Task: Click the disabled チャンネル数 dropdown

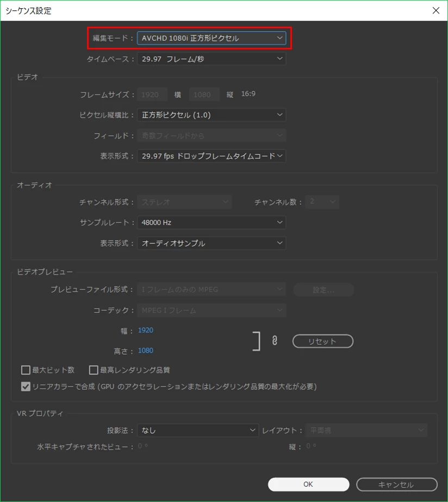Action: (x=322, y=202)
